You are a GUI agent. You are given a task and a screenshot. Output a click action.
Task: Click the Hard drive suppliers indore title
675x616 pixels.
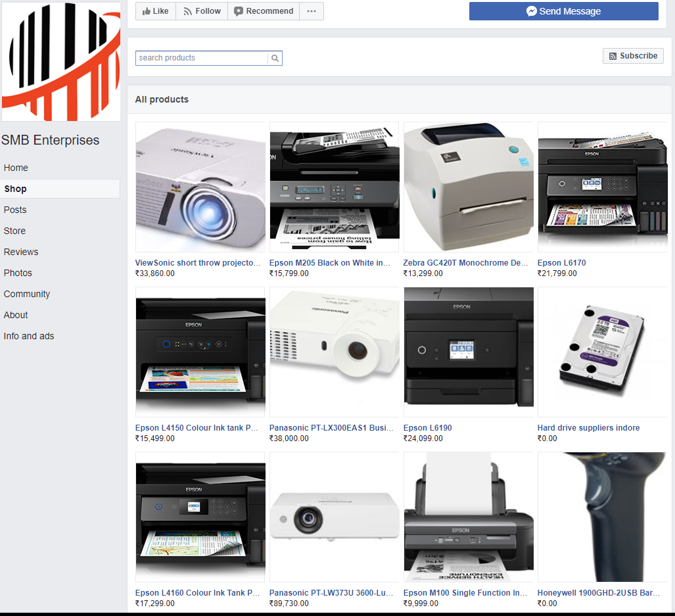[588, 428]
